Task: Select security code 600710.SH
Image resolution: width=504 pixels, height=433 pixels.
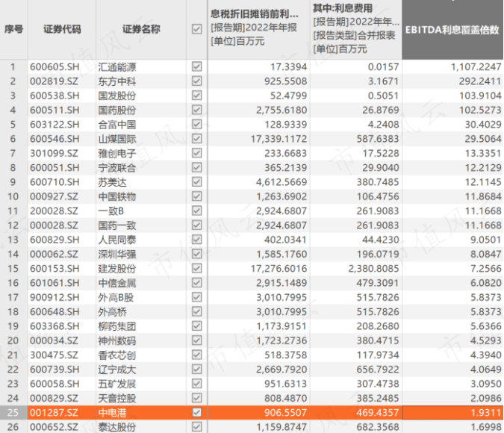Action: pyautogui.click(x=55, y=182)
